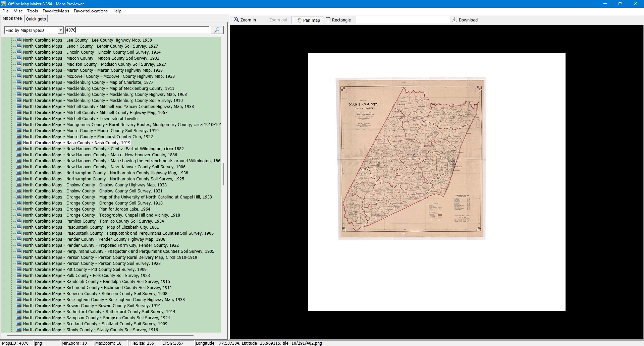The image size is (644, 346).
Task: Click the Zoom out tool
Action: pyautogui.click(x=278, y=20)
